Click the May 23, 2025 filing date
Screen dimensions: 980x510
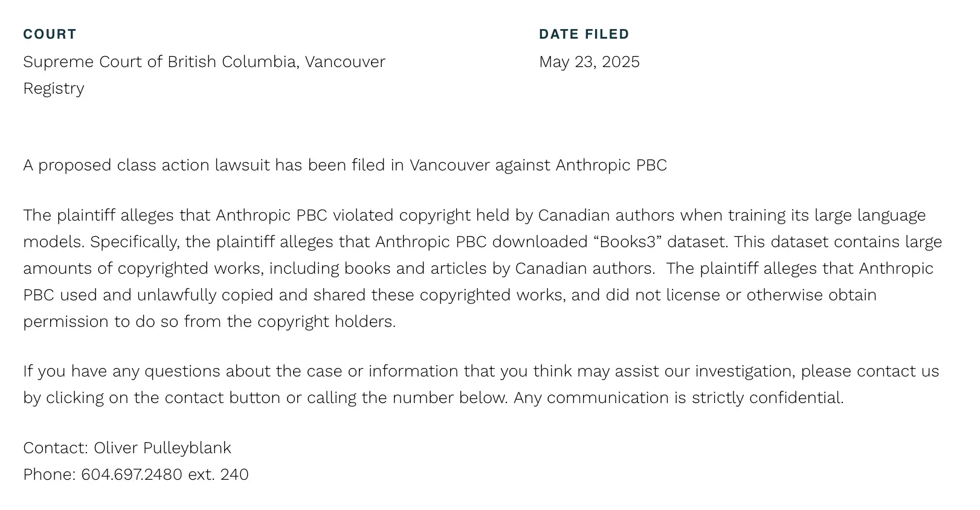point(589,62)
